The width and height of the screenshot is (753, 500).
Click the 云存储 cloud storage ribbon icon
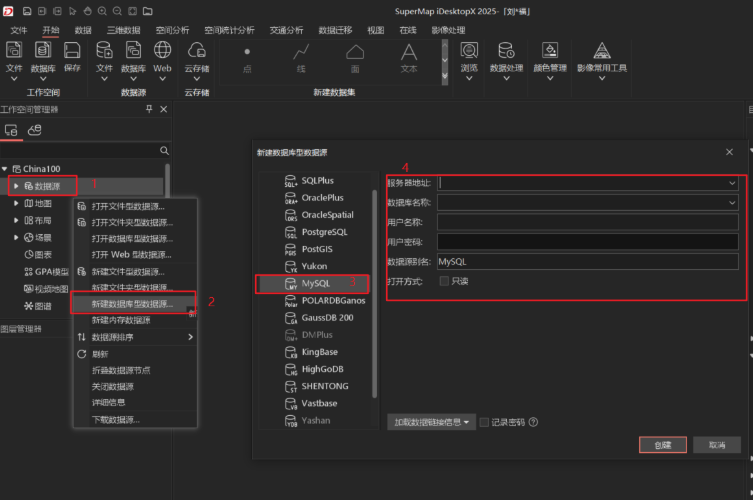196,50
